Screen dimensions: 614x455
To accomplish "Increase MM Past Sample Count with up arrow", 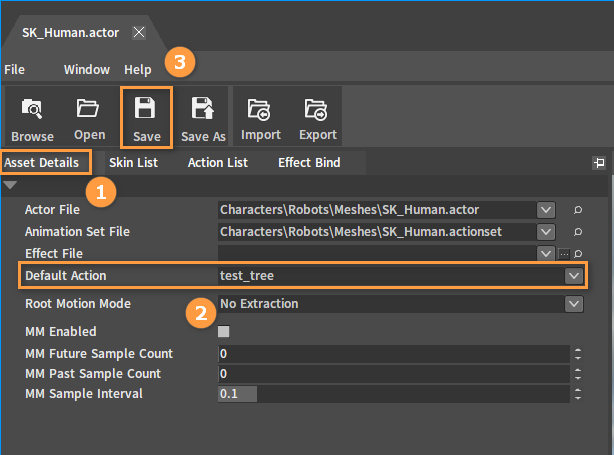I will 578,370.
